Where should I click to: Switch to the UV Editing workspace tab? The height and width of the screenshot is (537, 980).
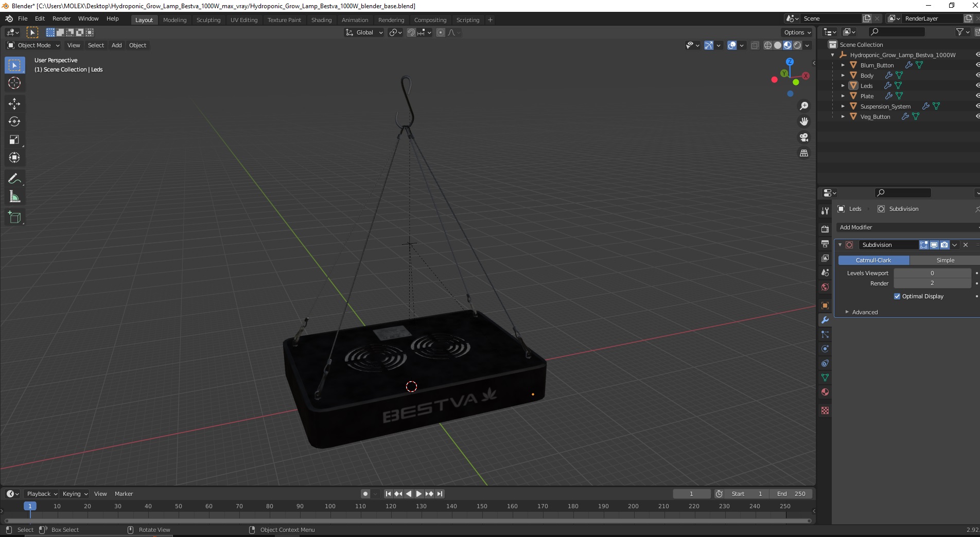click(244, 20)
